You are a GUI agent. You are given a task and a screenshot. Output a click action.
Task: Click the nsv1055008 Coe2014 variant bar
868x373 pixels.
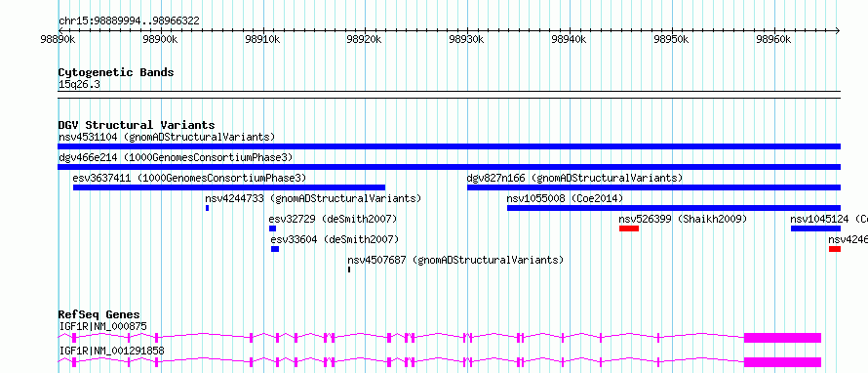tap(674, 208)
